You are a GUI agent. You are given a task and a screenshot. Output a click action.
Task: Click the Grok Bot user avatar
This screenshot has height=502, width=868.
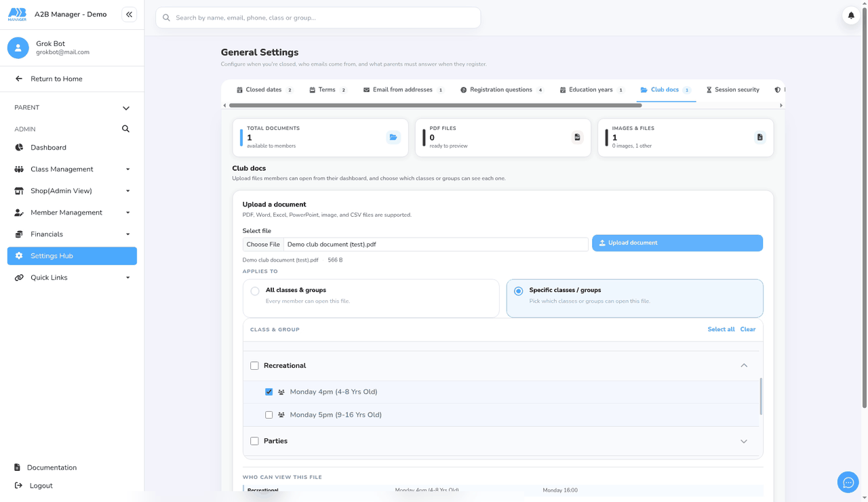click(x=18, y=47)
